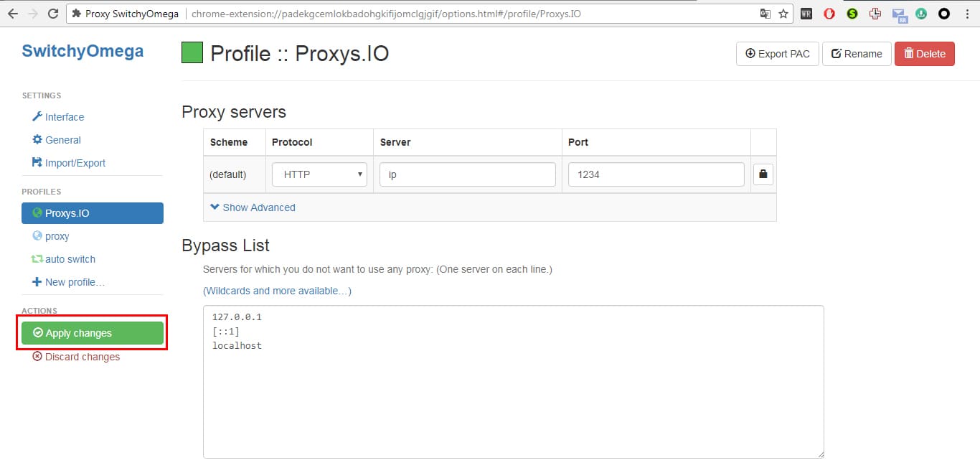Rename the Proxys.IO profile

click(x=857, y=54)
